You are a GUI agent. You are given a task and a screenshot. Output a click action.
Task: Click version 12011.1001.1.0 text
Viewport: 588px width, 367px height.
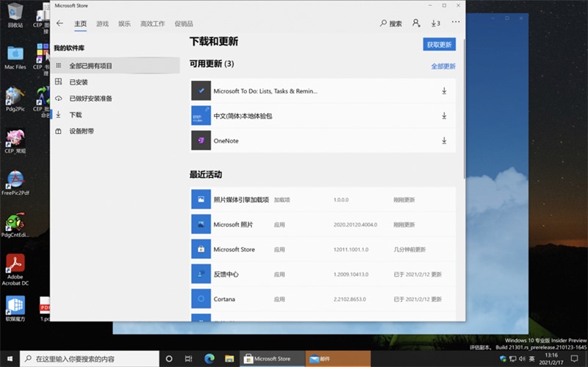pos(351,249)
